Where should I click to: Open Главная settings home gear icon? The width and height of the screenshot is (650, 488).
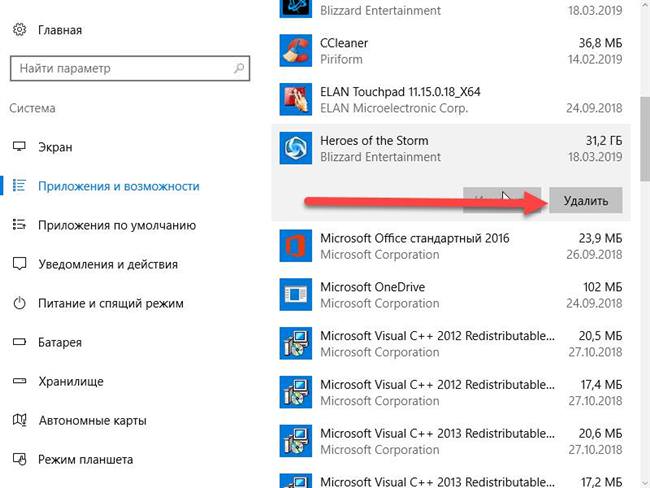(x=19, y=30)
